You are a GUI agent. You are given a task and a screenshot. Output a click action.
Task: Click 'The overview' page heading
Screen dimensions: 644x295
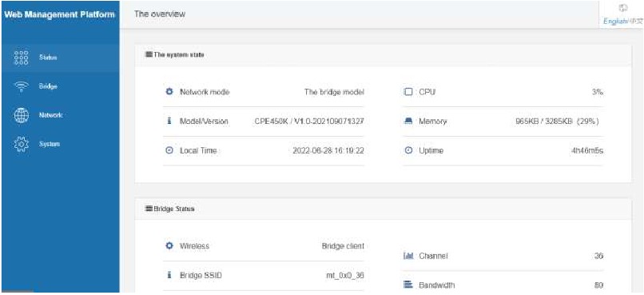click(159, 14)
